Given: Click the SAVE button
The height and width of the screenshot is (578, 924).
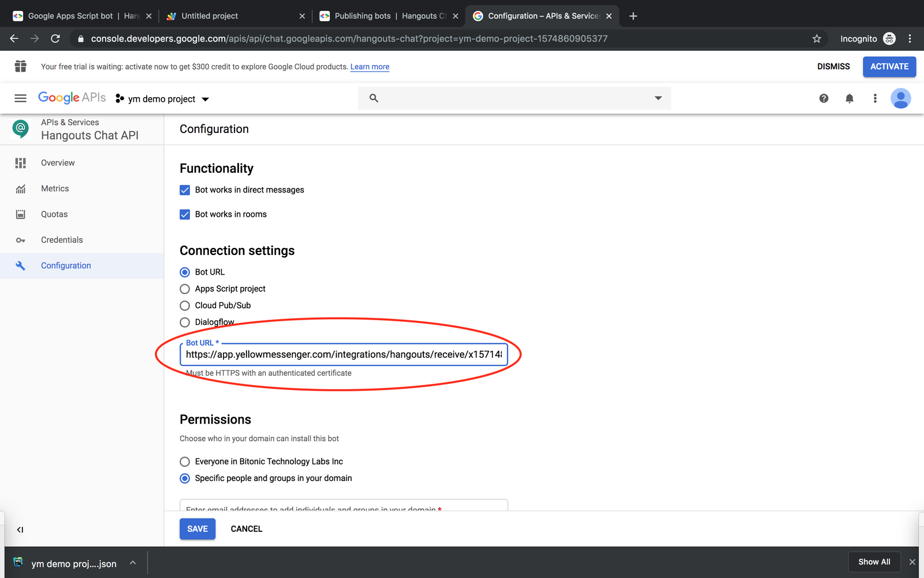Looking at the screenshot, I should point(198,529).
